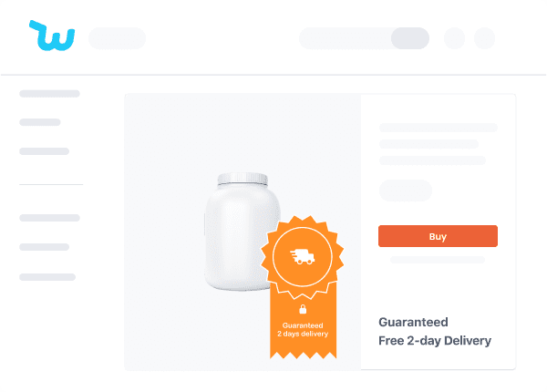Click the white product jar image
Screen dimensions: 547x392
tap(242, 232)
